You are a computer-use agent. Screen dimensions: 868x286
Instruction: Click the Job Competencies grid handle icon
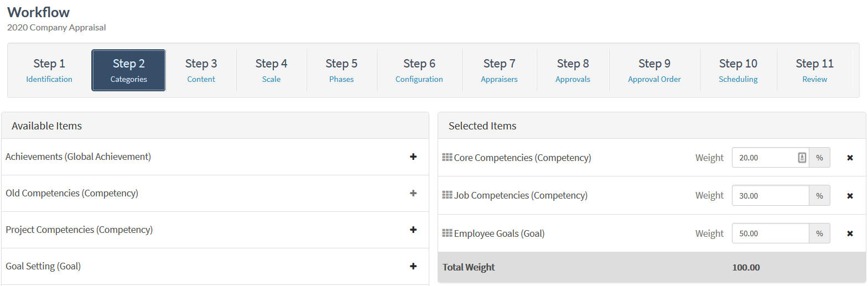447,195
